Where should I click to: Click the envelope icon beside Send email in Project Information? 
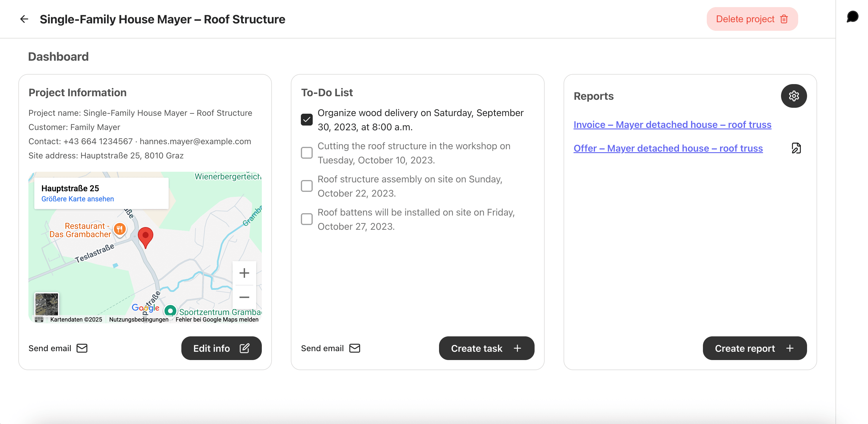click(82, 348)
